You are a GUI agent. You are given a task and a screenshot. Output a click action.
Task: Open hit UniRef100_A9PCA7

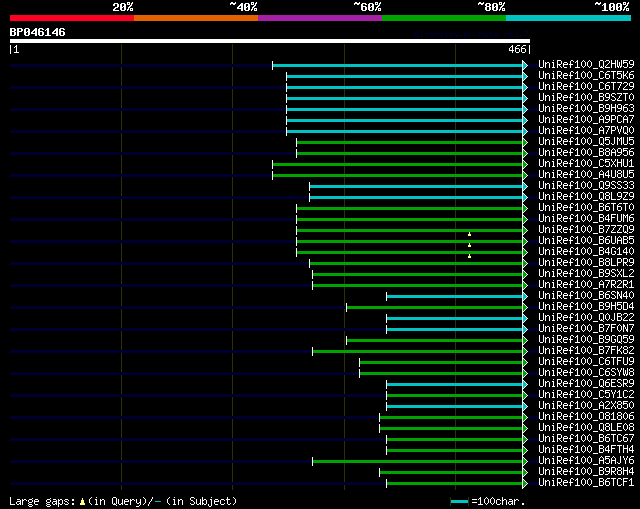[586, 119]
